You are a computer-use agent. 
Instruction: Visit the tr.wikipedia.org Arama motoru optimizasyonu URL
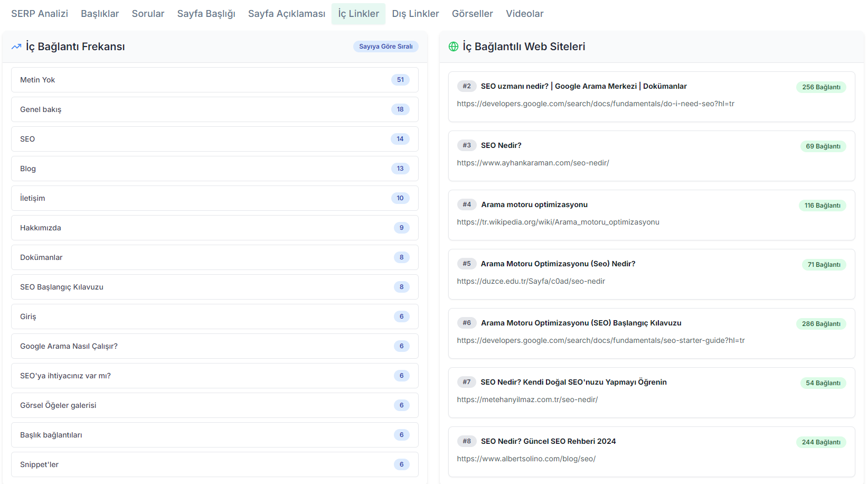coord(558,222)
